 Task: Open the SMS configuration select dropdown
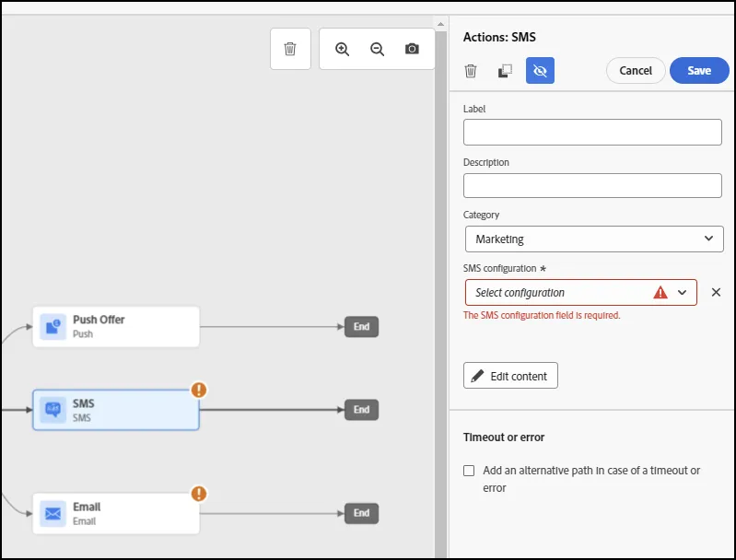[581, 293]
